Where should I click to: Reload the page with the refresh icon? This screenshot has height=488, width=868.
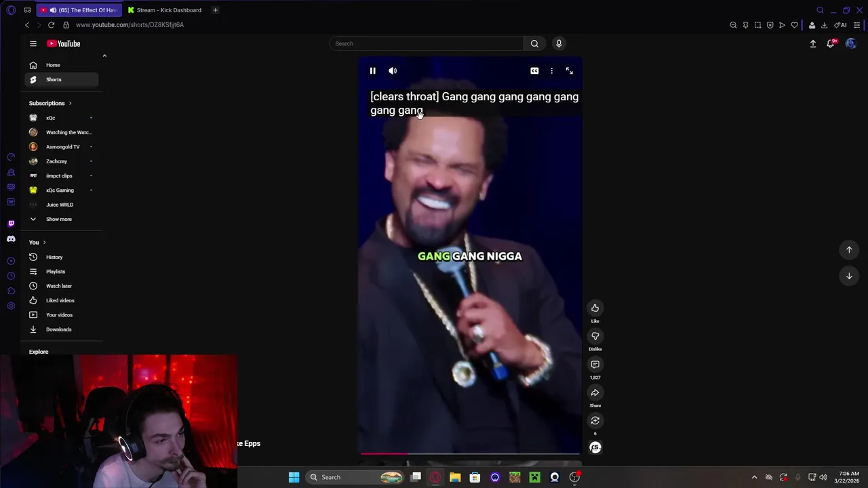[51, 25]
